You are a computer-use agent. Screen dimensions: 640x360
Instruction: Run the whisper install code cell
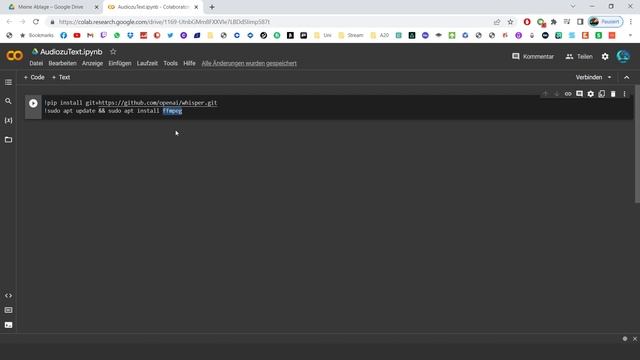(x=33, y=104)
